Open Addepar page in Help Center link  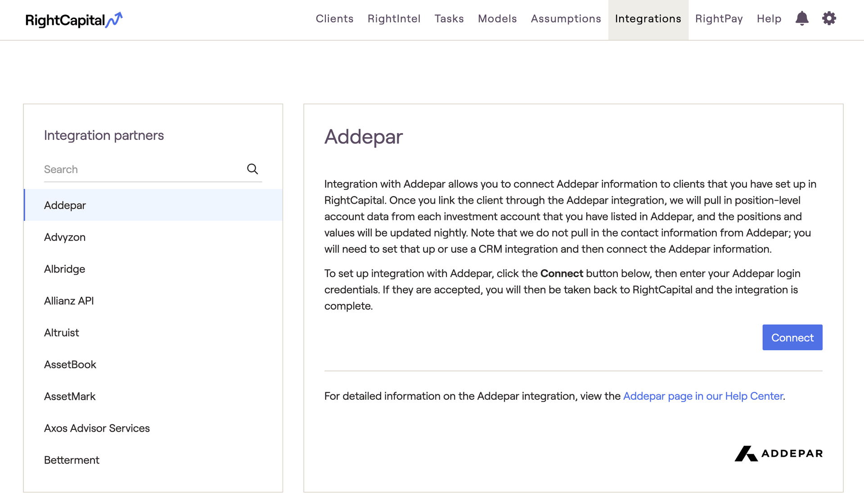click(x=703, y=396)
